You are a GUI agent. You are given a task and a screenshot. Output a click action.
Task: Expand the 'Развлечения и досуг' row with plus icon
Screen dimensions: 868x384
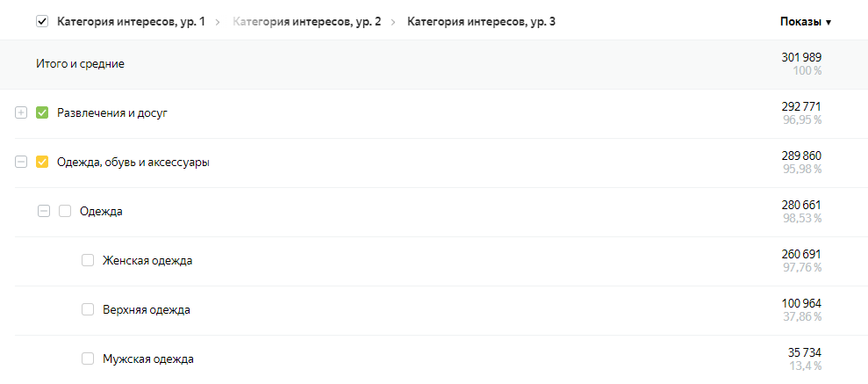21,113
